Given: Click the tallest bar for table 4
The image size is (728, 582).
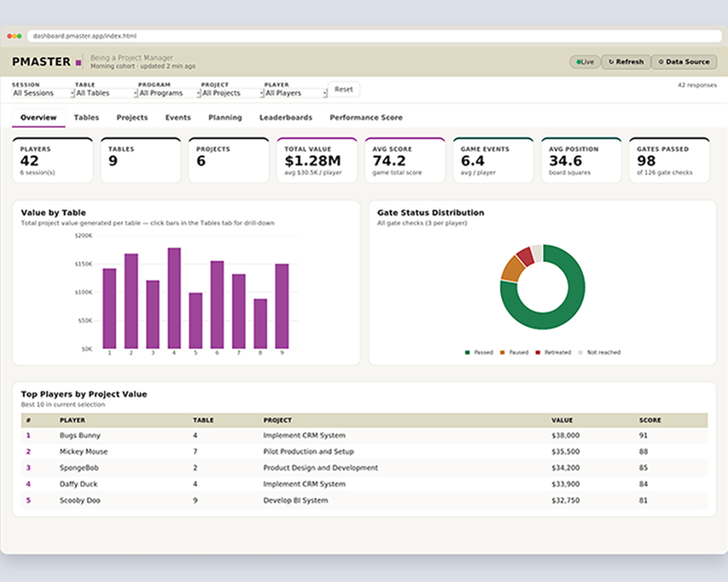Looking at the screenshot, I should pos(174,298).
